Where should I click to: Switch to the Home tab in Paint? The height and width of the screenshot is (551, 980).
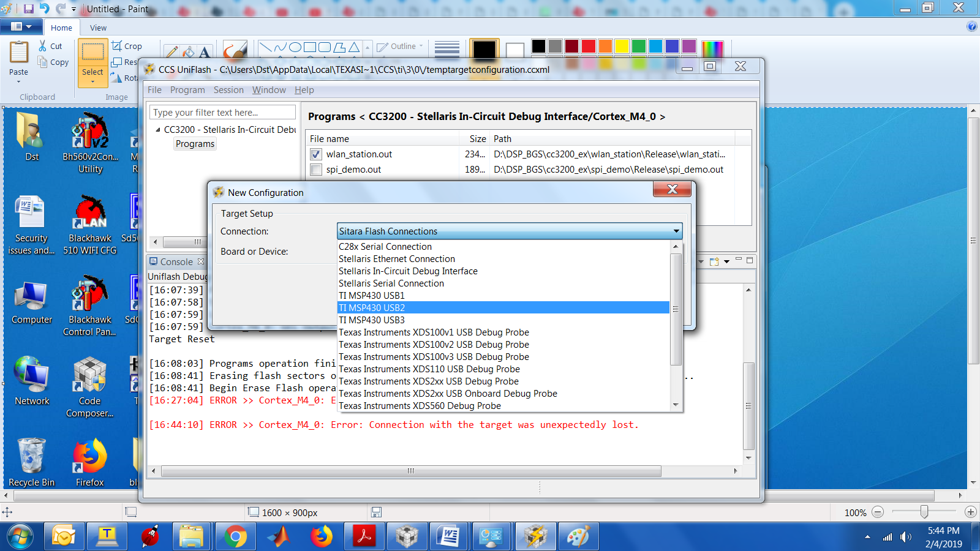coord(61,28)
